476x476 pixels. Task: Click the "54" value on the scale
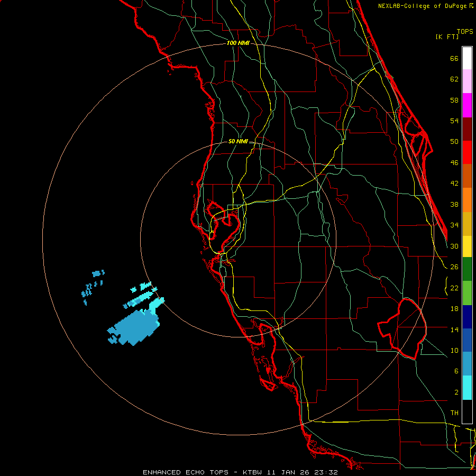(454, 121)
